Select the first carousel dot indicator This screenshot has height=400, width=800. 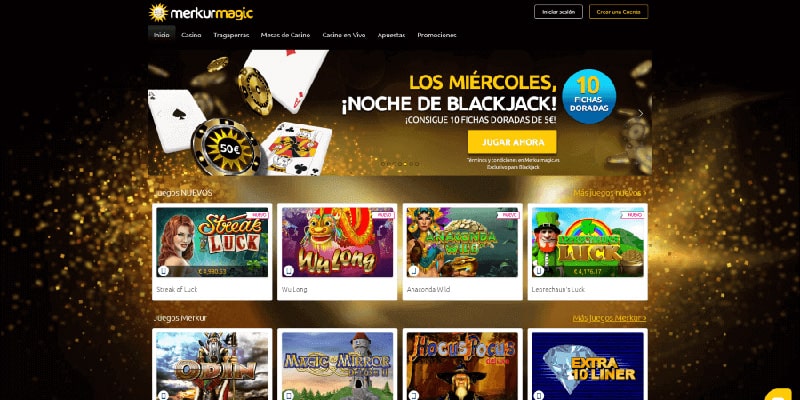pyautogui.click(x=383, y=164)
